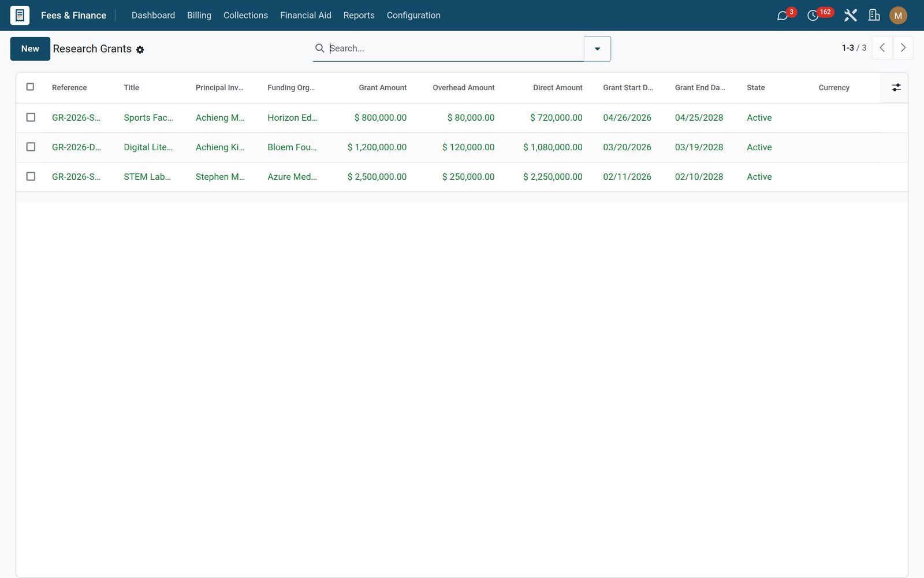Click the 1-3 / 3 pager counter
The width and height of the screenshot is (924, 578).
click(854, 48)
